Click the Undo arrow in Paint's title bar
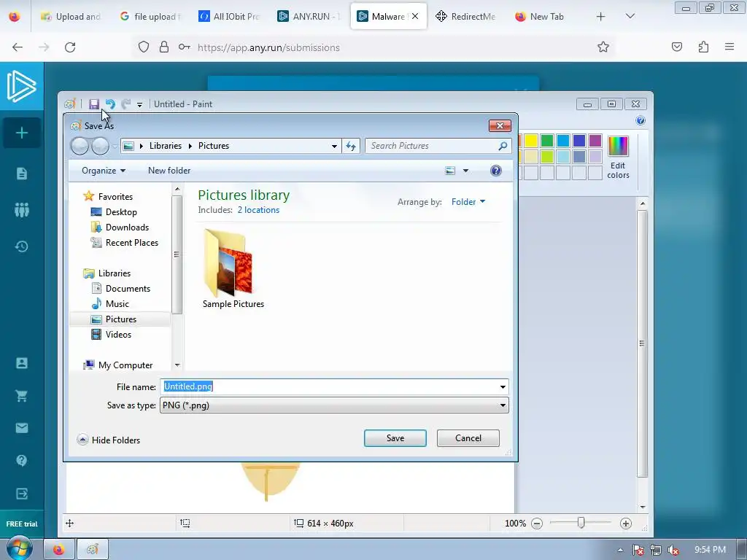 pyautogui.click(x=110, y=104)
